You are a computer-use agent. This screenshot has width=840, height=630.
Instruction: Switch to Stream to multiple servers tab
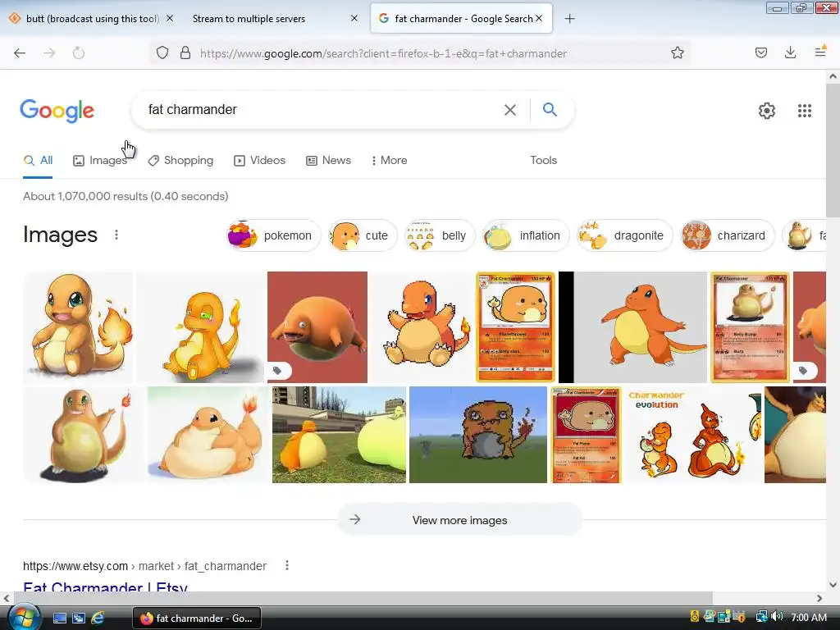click(x=249, y=19)
